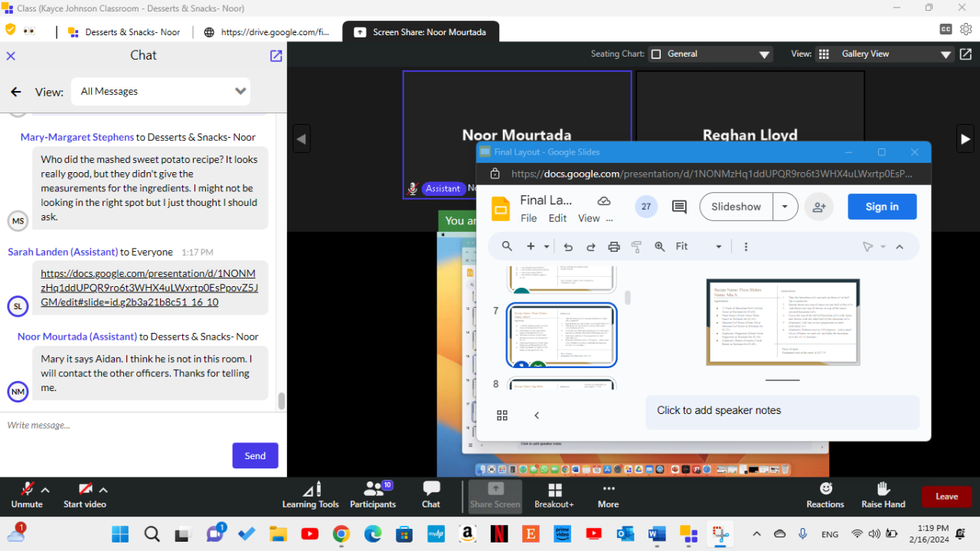980x551 pixels.
Task: Select slide 7 thumbnail
Action: tap(561, 335)
